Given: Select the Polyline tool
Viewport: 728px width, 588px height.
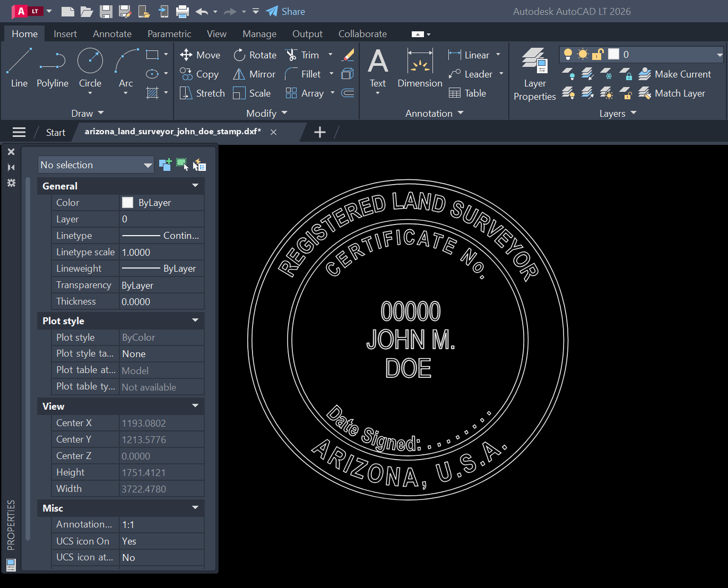Looking at the screenshot, I should 53,68.
